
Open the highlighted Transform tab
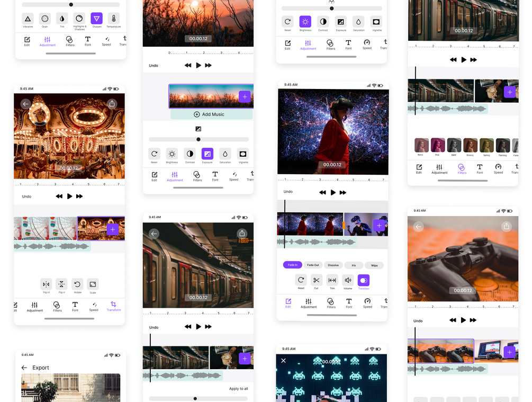[114, 306]
